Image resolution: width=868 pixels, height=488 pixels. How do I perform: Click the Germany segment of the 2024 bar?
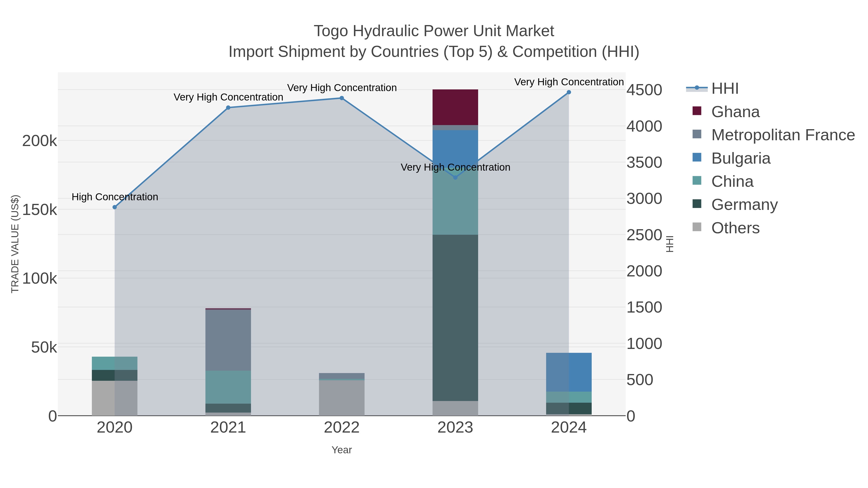(x=569, y=408)
